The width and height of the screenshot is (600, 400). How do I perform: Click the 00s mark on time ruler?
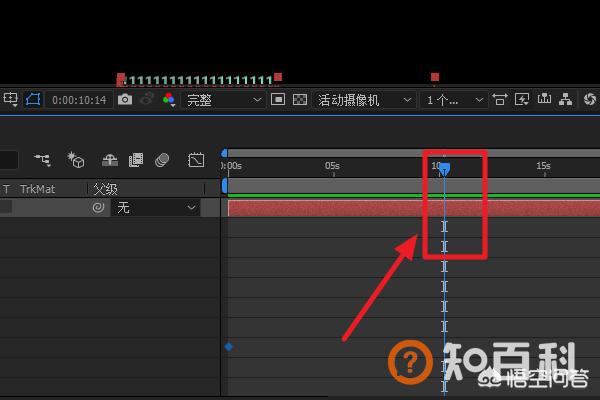click(232, 166)
